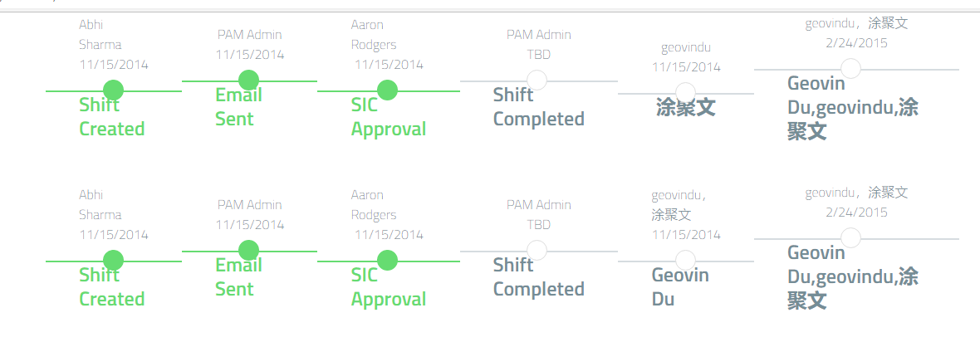Click the 2/24/2015 circle marker in top row
This screenshot has height=342, width=980.
pyautogui.click(x=850, y=68)
